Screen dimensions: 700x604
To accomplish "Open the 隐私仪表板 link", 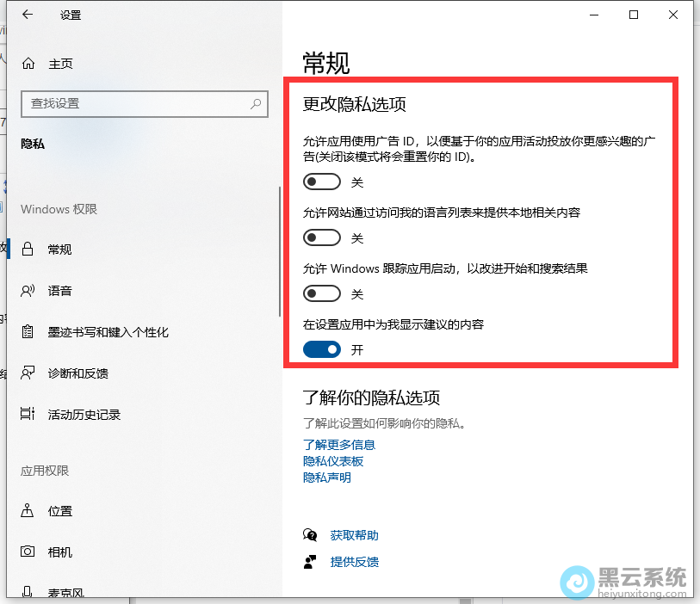I will coord(333,461).
